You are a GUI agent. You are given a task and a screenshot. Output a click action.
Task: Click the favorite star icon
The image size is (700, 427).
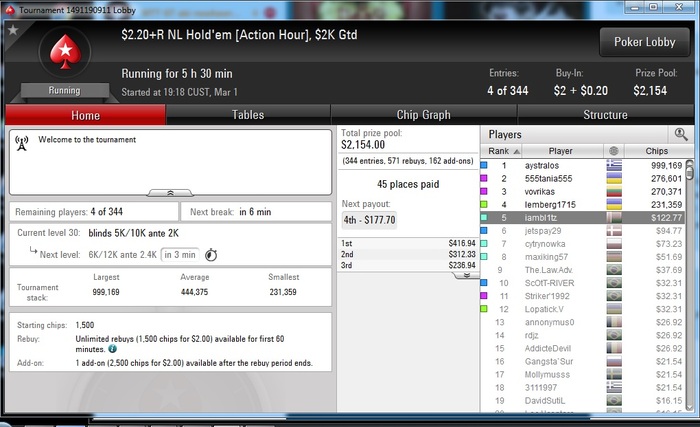[13, 30]
